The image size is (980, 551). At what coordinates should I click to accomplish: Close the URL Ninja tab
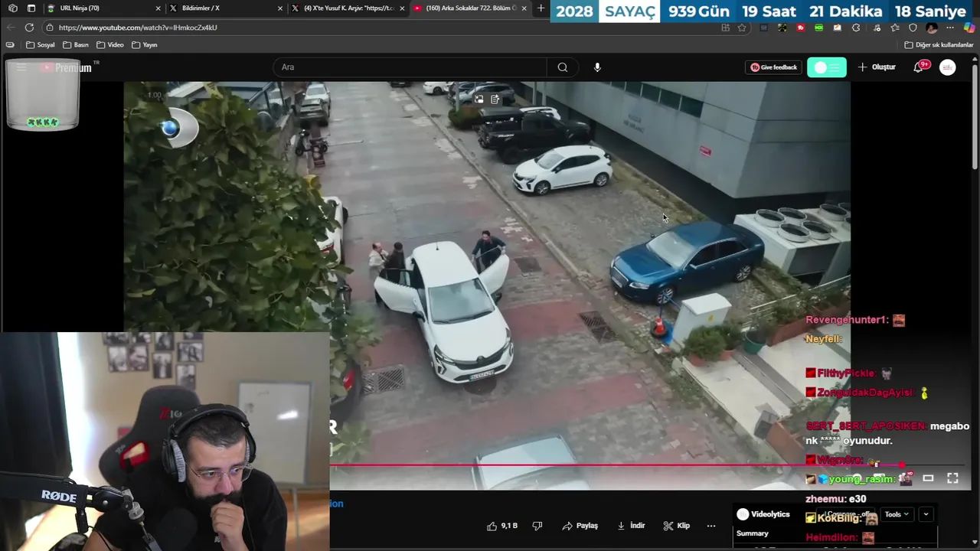click(158, 8)
